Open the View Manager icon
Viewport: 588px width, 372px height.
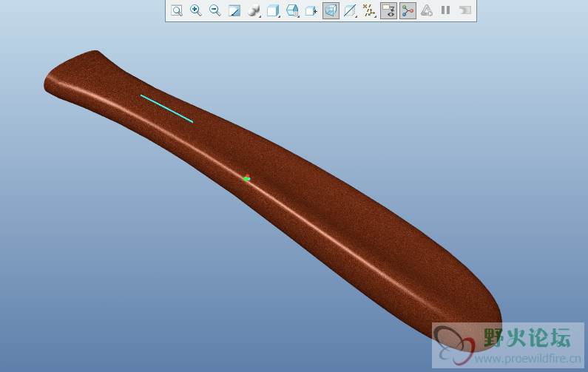coord(311,10)
